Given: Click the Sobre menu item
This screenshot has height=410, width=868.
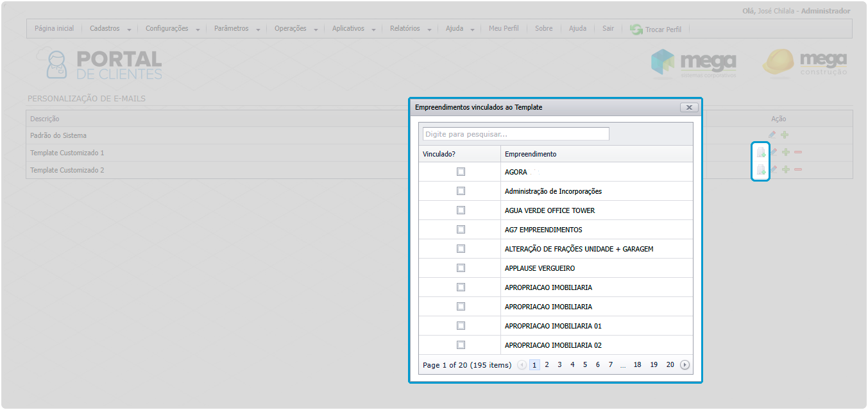Looking at the screenshot, I should pos(543,29).
